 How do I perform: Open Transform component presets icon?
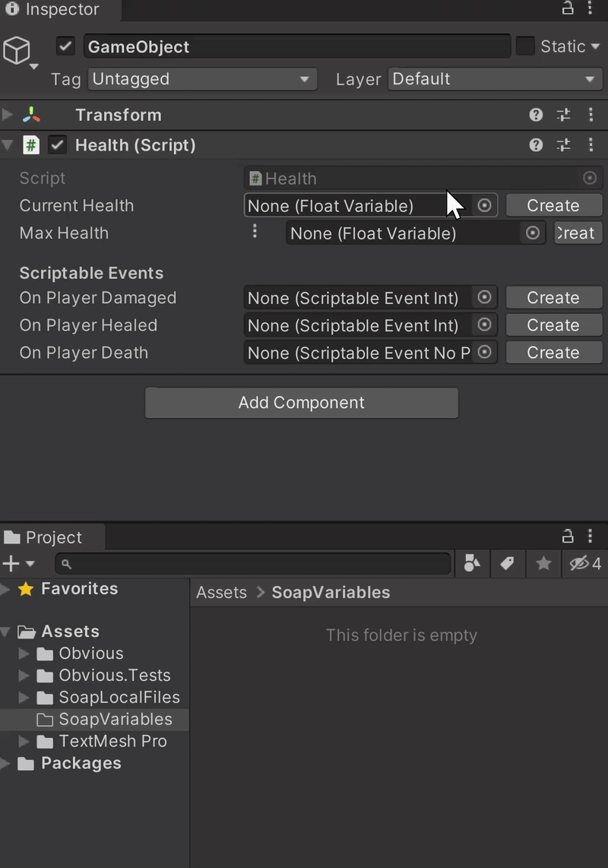coord(563,116)
